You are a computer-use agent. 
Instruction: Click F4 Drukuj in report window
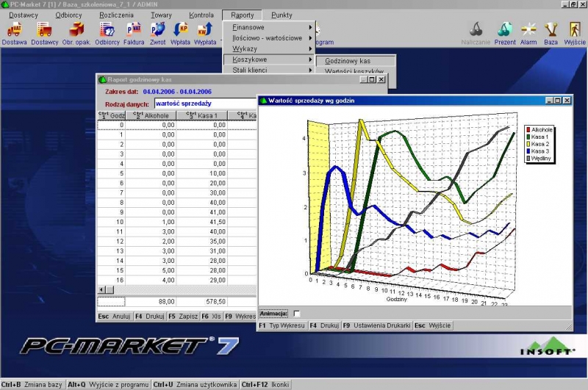click(x=150, y=317)
